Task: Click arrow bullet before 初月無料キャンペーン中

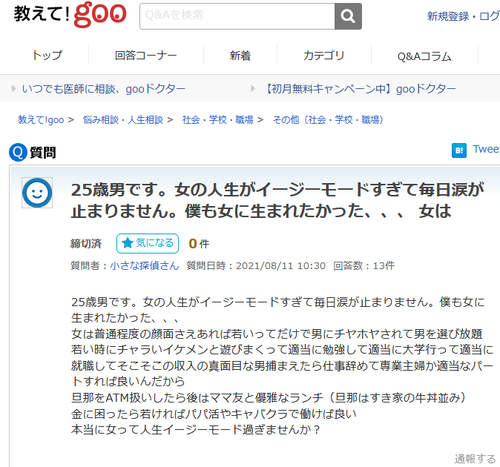Action: click(x=253, y=89)
